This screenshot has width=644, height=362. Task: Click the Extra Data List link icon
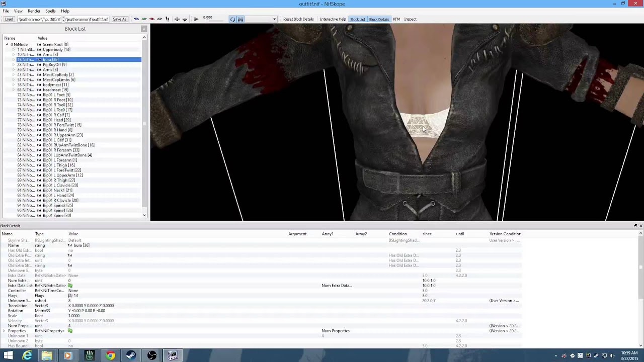(70, 286)
